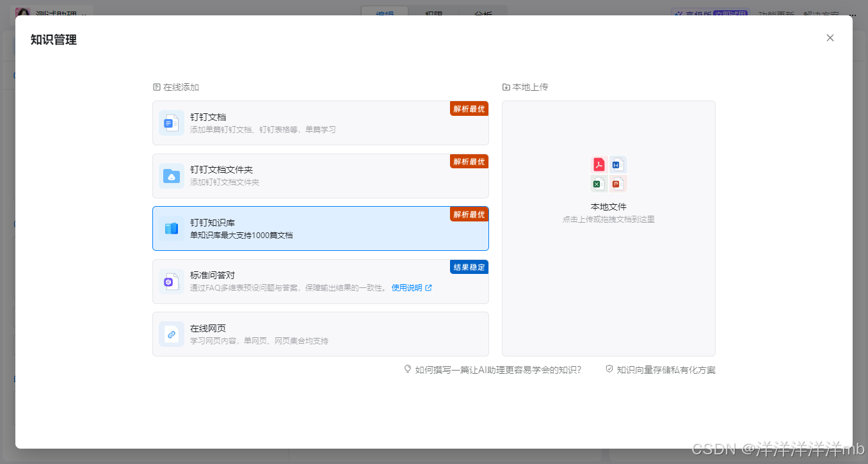Click the 解析最优 badge on 钉钉文档 card
The height and width of the screenshot is (464, 868).
click(469, 109)
